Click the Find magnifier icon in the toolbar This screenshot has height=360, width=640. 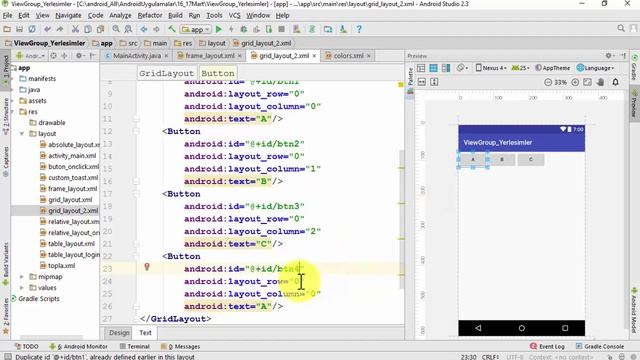point(116,29)
